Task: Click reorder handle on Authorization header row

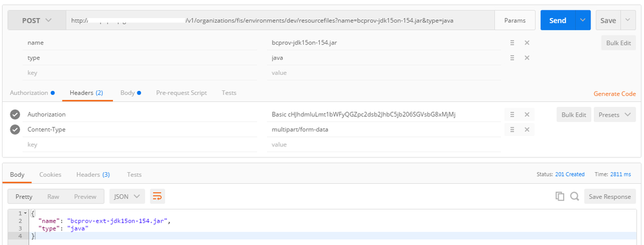Action: point(512,115)
